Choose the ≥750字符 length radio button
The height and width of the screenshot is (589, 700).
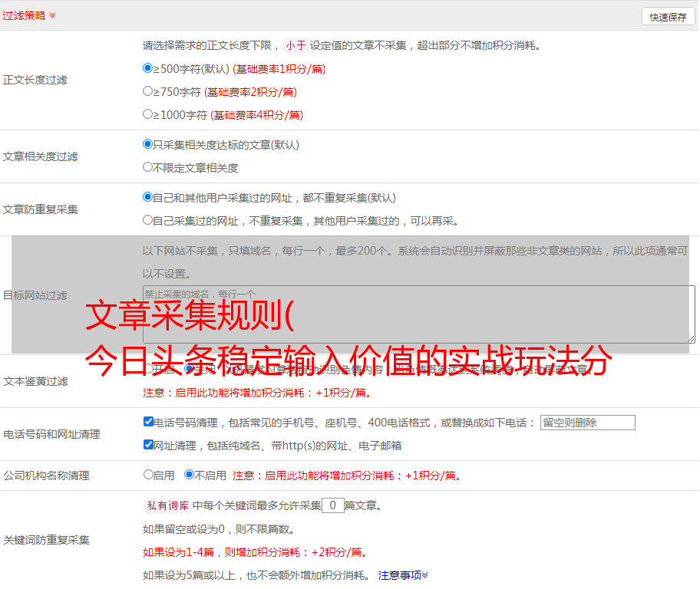pos(148,91)
